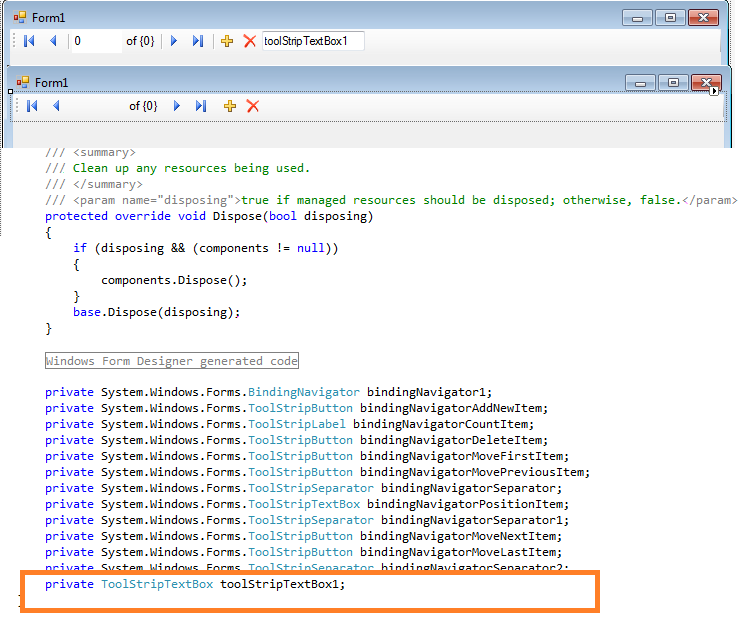Click Move First icon in lower Form1 navigator
745x627 pixels.
pos(32,106)
